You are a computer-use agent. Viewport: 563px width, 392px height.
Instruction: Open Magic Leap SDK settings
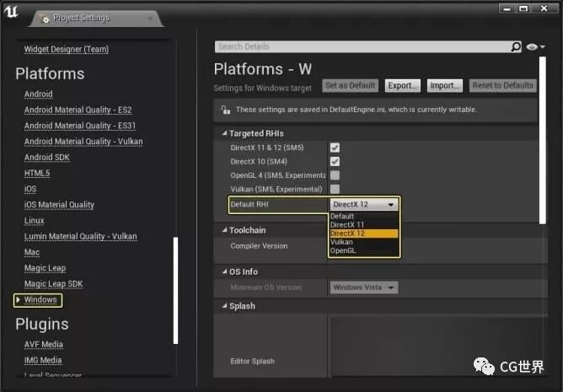click(x=53, y=284)
